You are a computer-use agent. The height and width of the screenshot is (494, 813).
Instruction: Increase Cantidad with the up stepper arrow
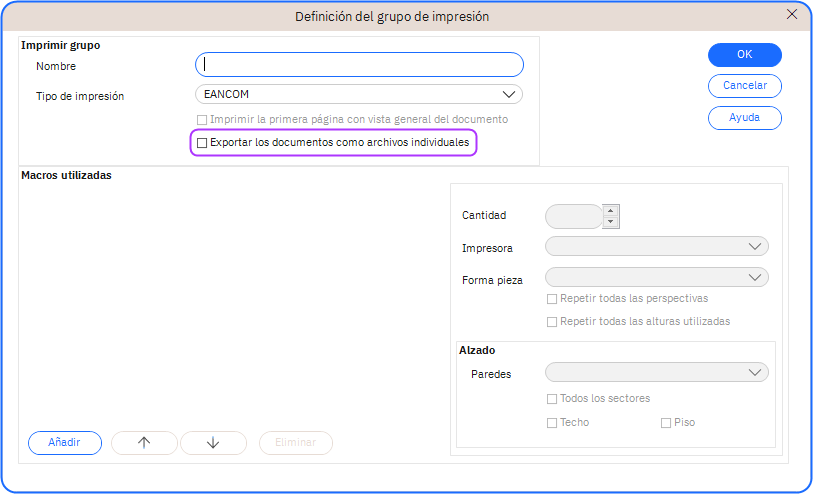click(x=611, y=210)
